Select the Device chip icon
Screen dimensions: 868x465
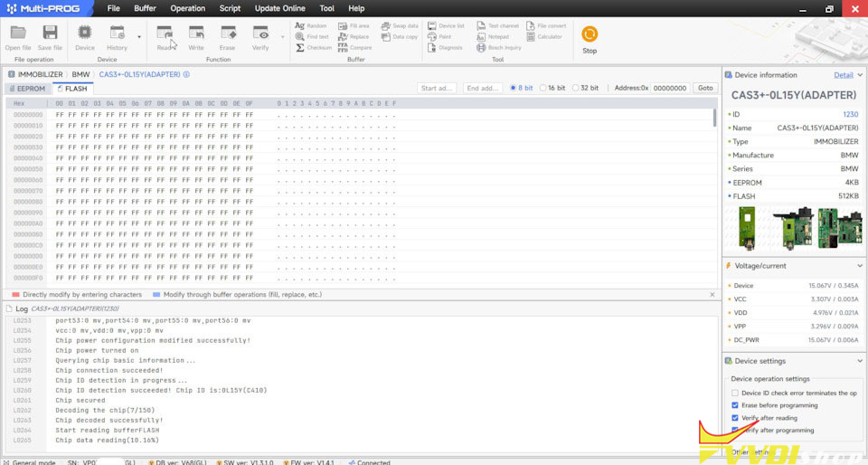pyautogui.click(x=85, y=38)
